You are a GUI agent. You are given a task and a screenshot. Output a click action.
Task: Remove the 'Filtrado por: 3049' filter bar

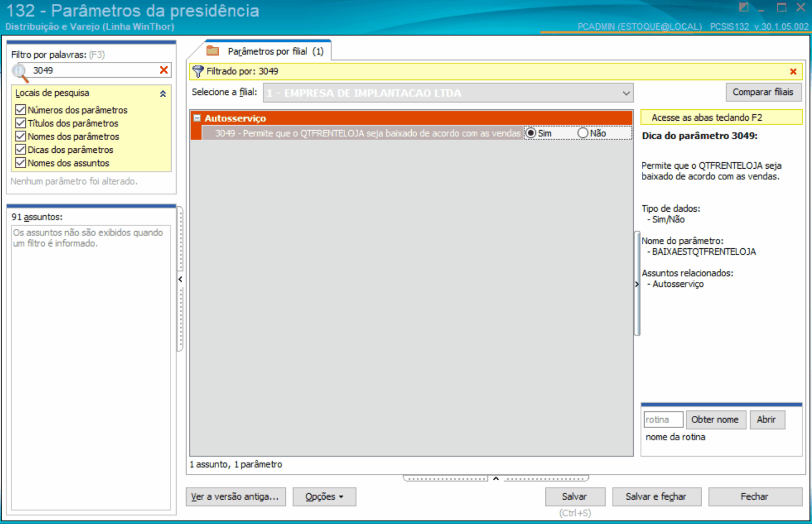click(x=793, y=72)
